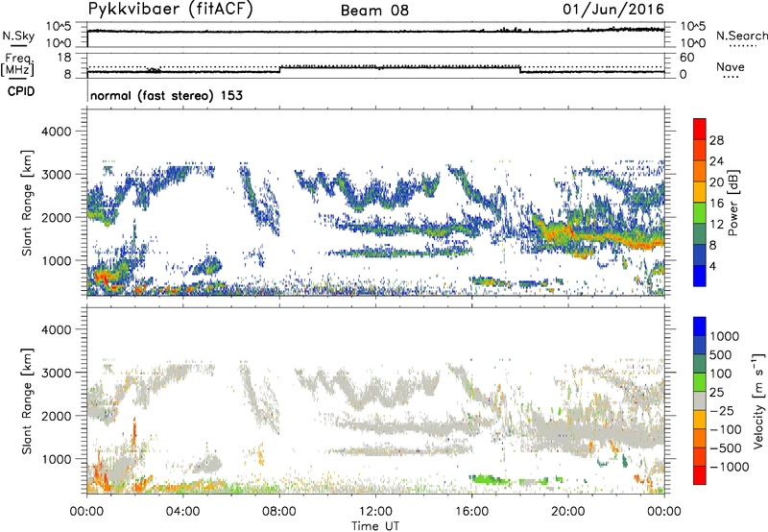Screen dimensions: 768x532
Task: Click the '4000' tick of the power panel
Action: (57, 132)
